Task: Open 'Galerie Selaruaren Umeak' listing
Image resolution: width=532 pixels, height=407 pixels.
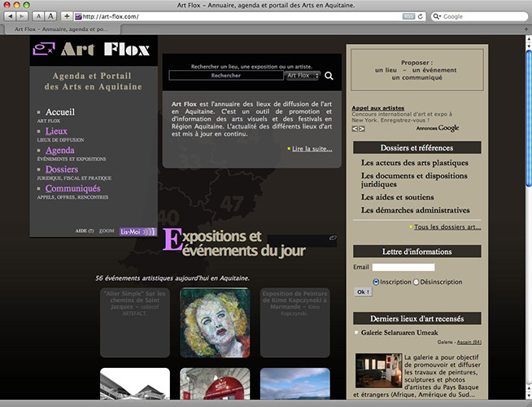Action: click(399, 333)
